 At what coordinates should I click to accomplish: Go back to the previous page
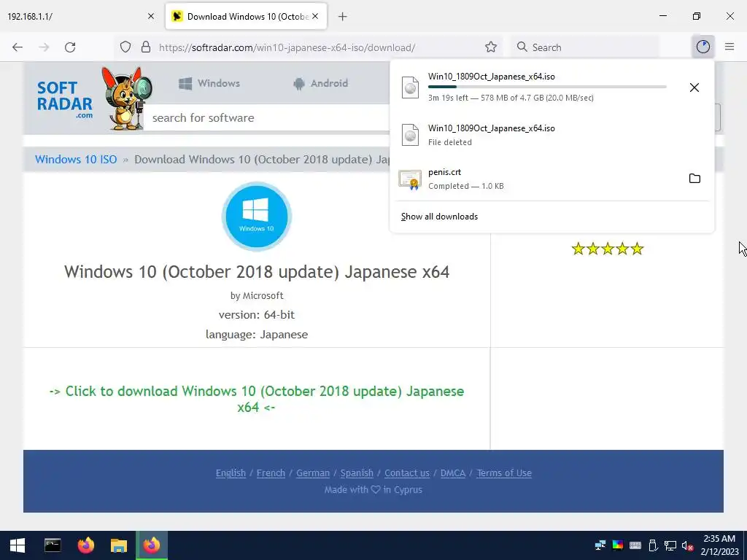click(18, 47)
